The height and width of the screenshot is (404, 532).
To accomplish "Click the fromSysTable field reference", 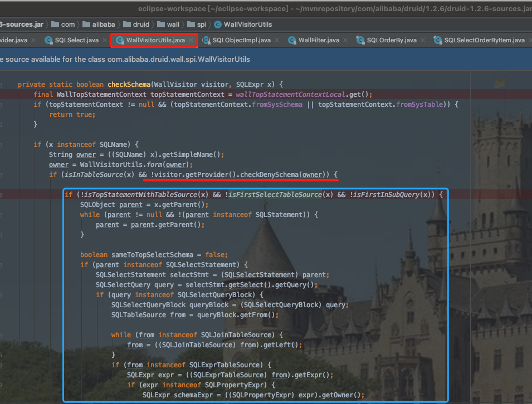I will click(x=419, y=105).
